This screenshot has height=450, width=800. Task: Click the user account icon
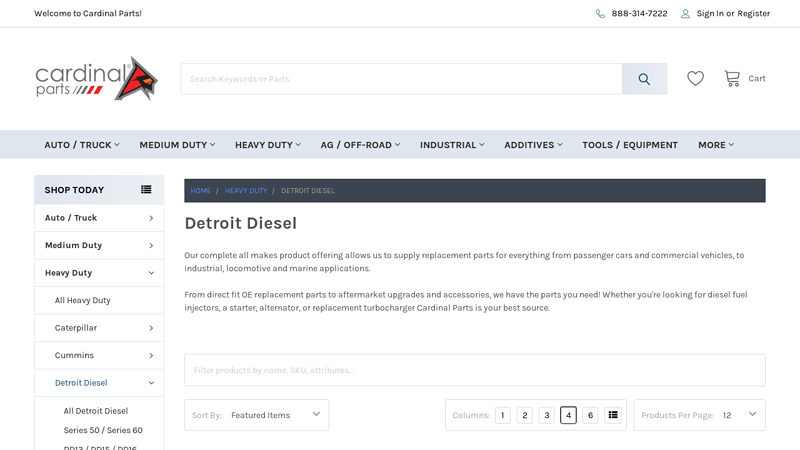tap(685, 13)
